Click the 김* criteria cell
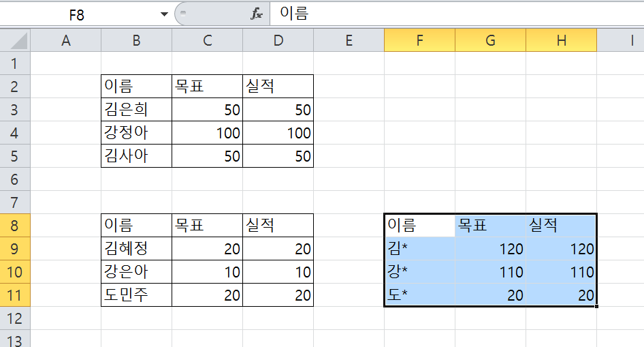 click(x=419, y=249)
